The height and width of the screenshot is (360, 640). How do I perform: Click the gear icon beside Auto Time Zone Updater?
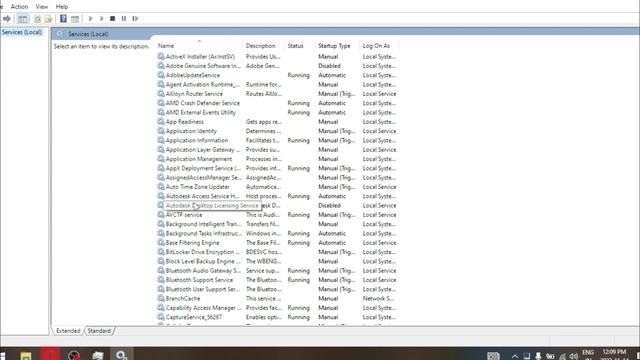[161, 187]
